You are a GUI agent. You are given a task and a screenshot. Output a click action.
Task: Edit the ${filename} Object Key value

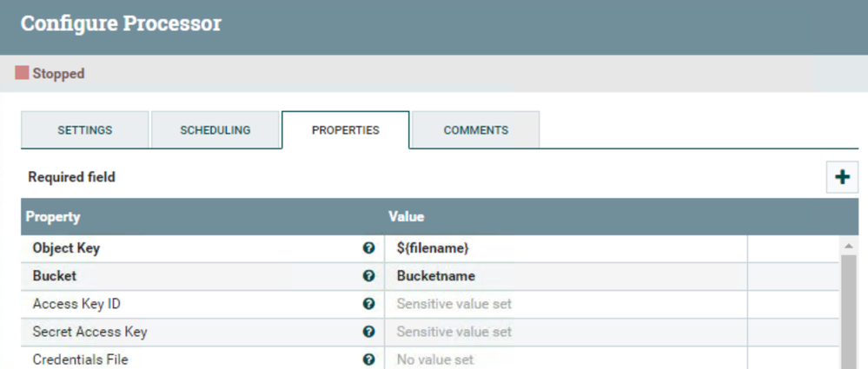pos(565,248)
